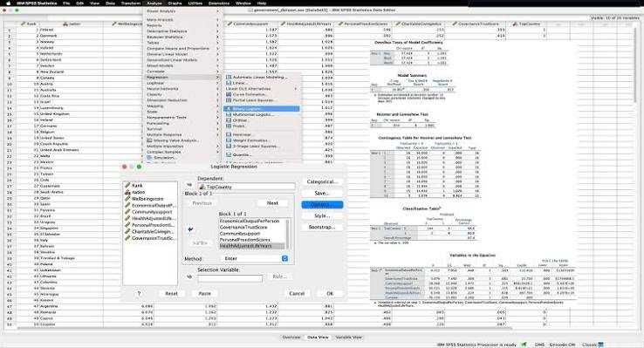Expand Linear OLS Alternatives submenu
Image resolution: width=644 pixels, height=348 pixels.
[x=295, y=89]
